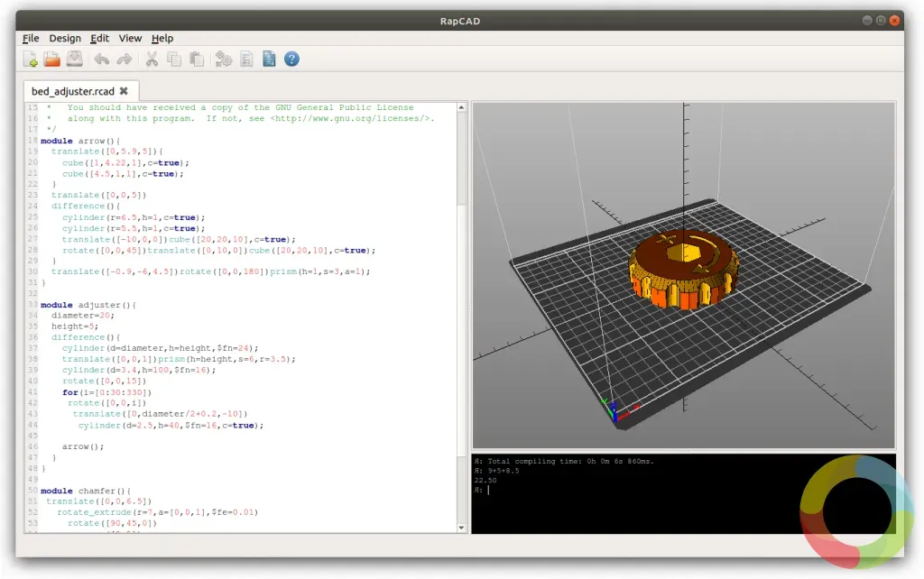Open the Design menu
Image resolution: width=924 pixels, height=579 pixels.
click(x=65, y=38)
